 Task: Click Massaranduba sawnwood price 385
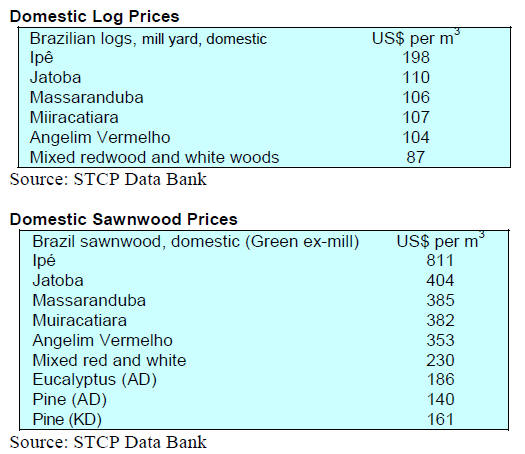click(440, 301)
